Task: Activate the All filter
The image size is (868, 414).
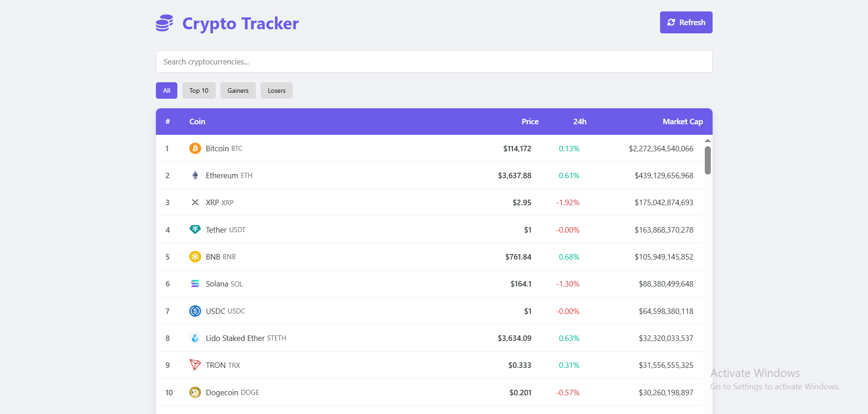Action: pyautogui.click(x=166, y=90)
